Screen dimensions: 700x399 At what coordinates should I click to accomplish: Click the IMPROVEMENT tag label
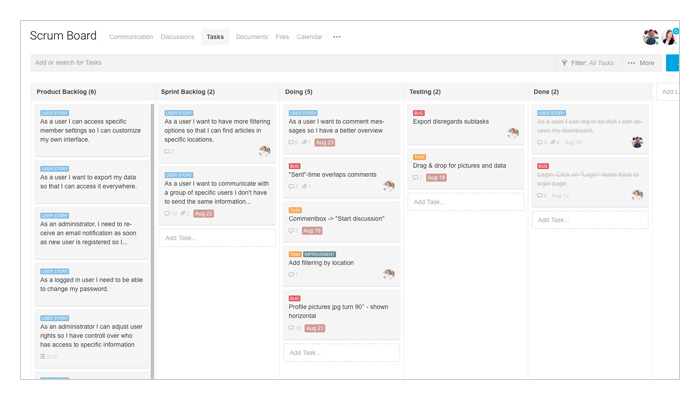(320, 254)
